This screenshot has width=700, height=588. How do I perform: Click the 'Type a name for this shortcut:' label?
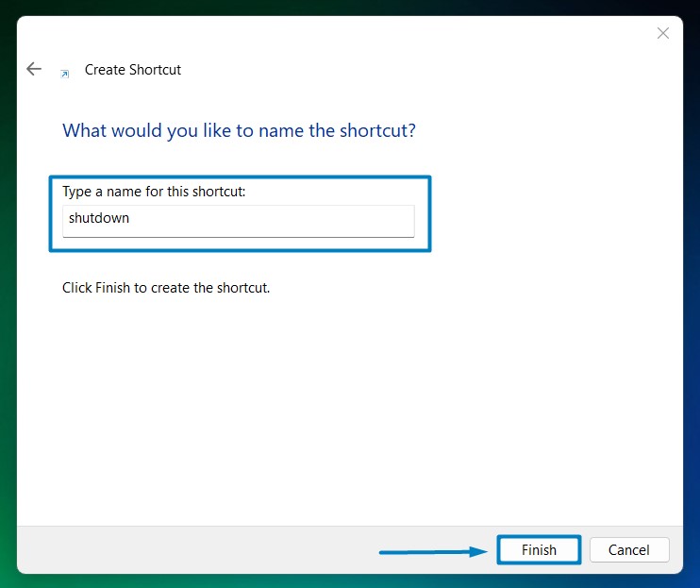(x=154, y=192)
